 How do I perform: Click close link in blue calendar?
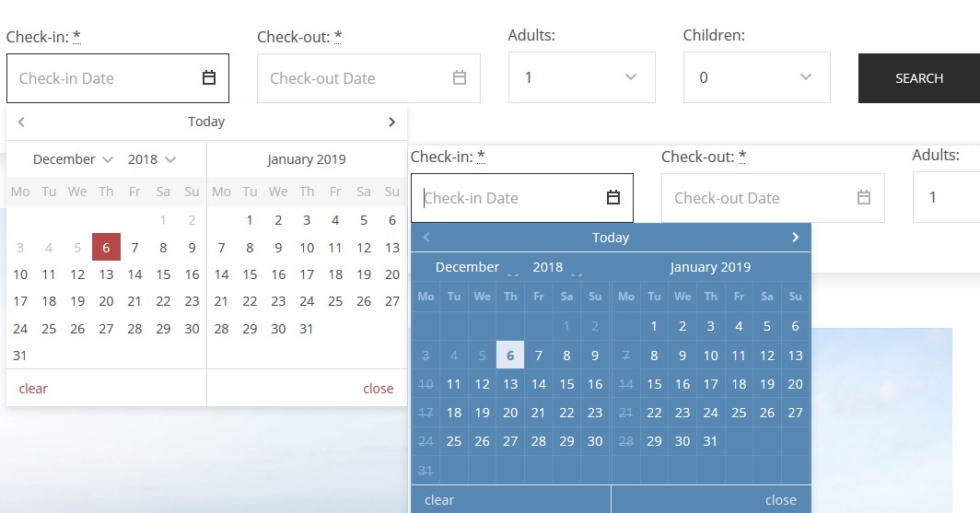click(x=781, y=500)
